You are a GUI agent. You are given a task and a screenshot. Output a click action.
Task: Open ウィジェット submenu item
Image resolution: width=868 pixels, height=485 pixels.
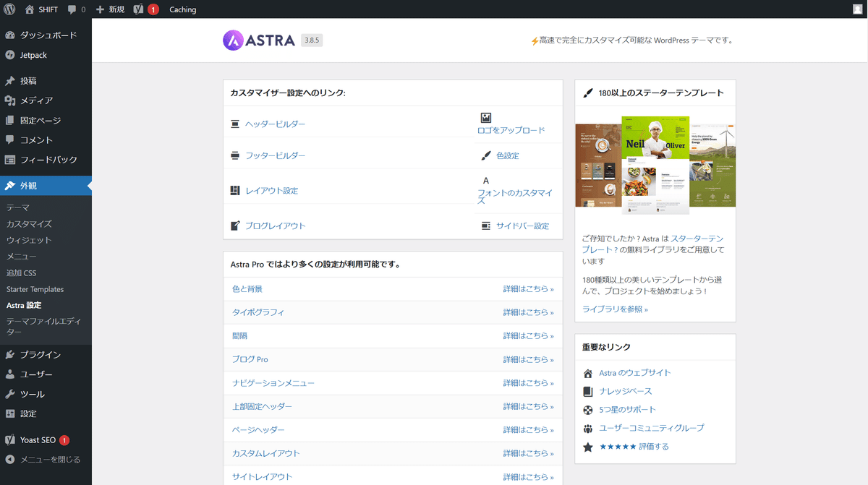point(29,240)
